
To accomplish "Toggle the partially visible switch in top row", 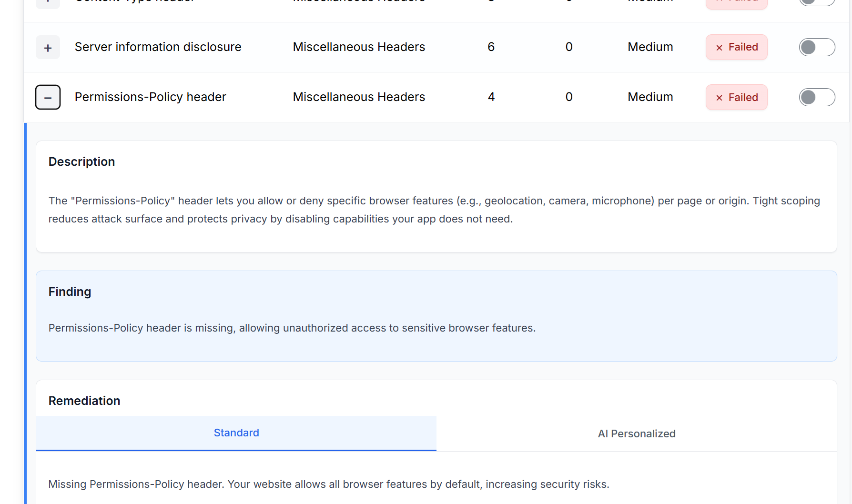I will [817, 2].
